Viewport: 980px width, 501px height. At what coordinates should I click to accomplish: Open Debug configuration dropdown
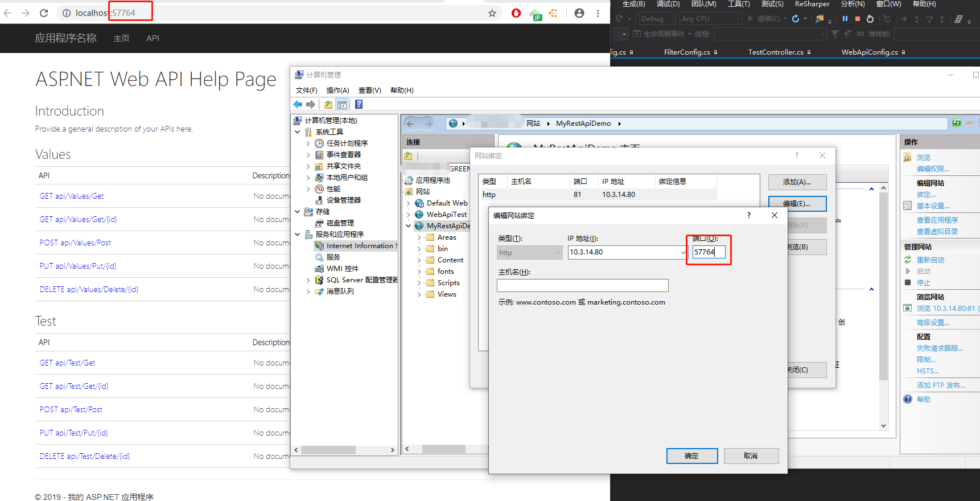click(657, 19)
